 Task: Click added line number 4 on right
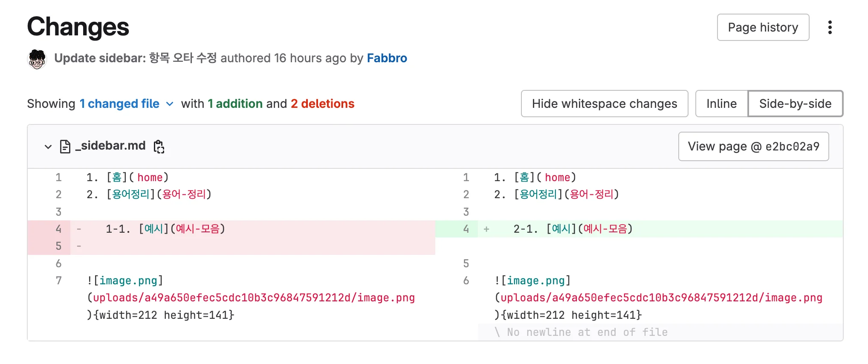point(466,229)
